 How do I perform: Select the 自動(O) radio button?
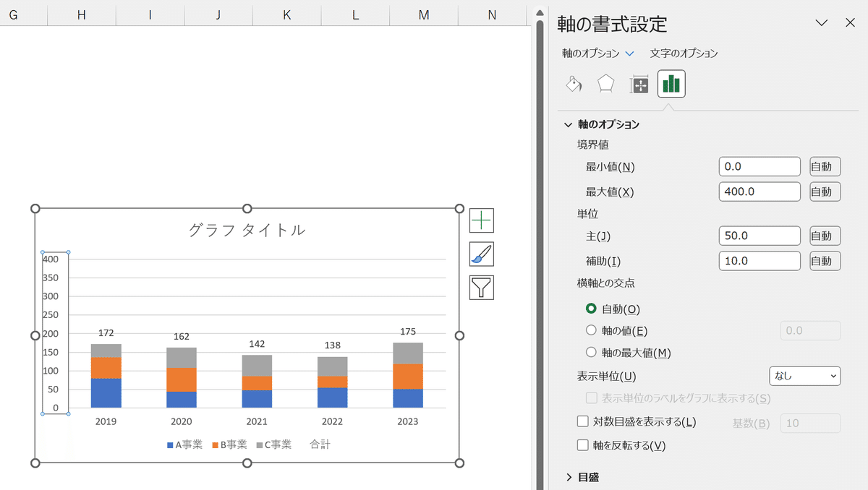click(591, 309)
